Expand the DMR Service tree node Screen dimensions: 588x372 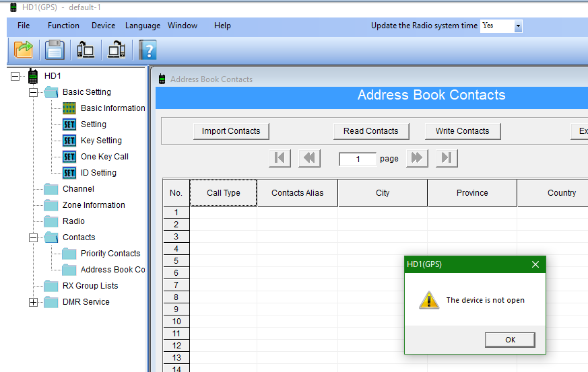point(33,302)
